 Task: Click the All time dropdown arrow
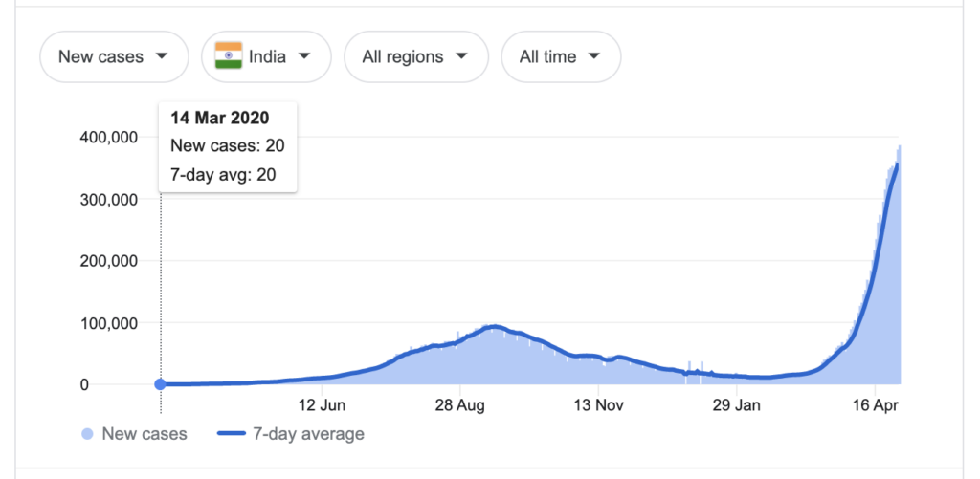(594, 56)
